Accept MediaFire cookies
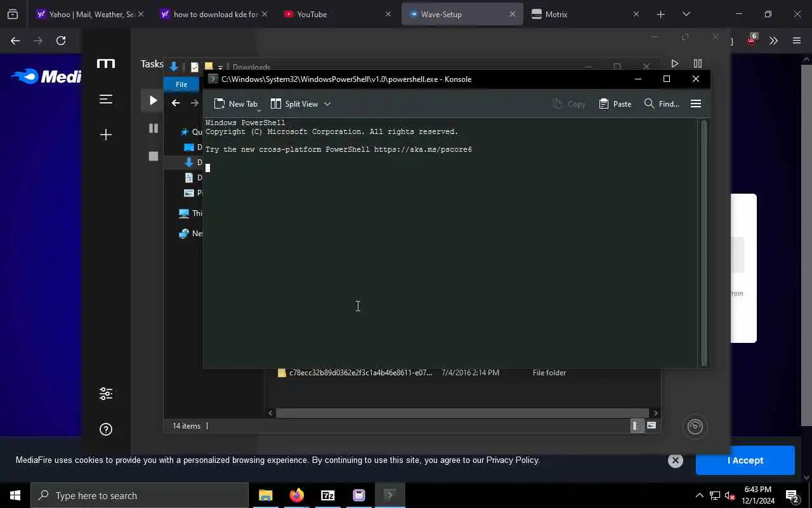Image resolution: width=812 pixels, height=508 pixels. pos(745,460)
